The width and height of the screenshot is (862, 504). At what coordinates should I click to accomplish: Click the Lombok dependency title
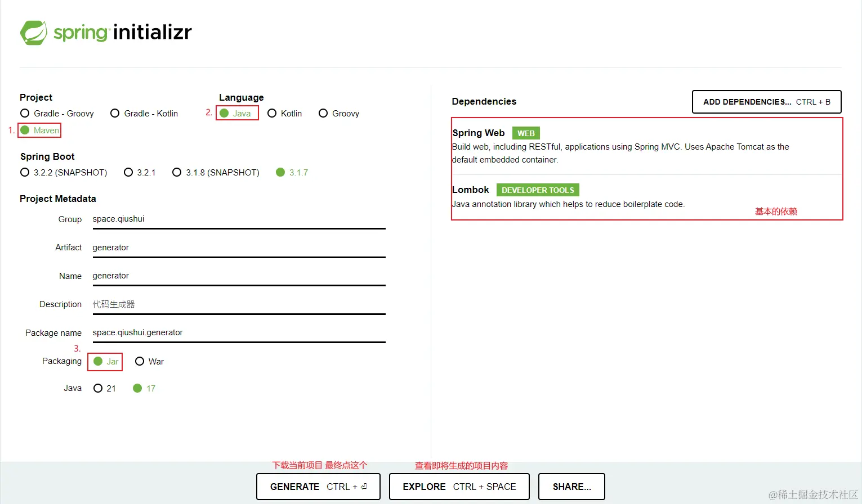(471, 190)
